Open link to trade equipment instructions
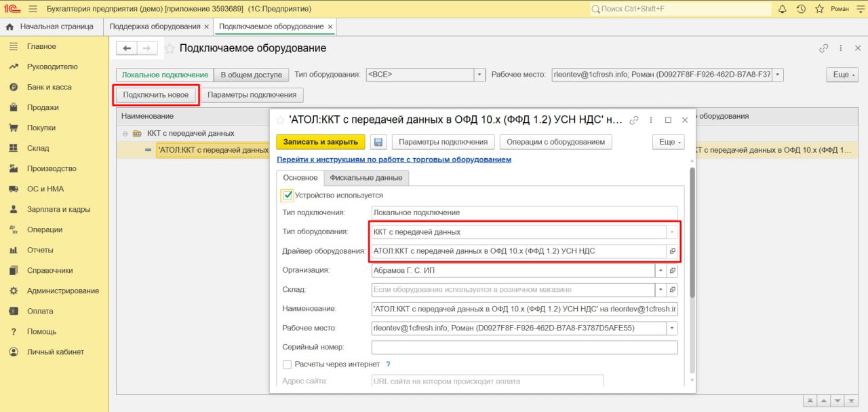This screenshot has width=868, height=412. (394, 160)
